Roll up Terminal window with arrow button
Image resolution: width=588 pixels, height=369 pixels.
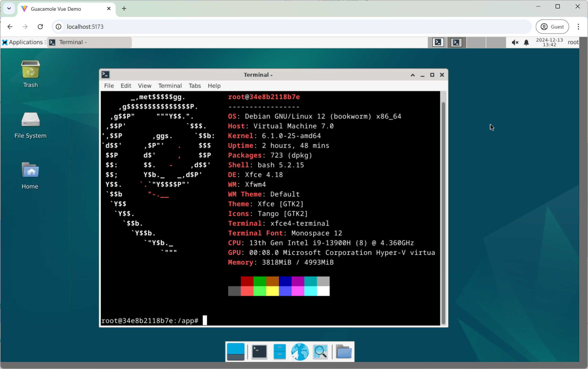point(413,75)
